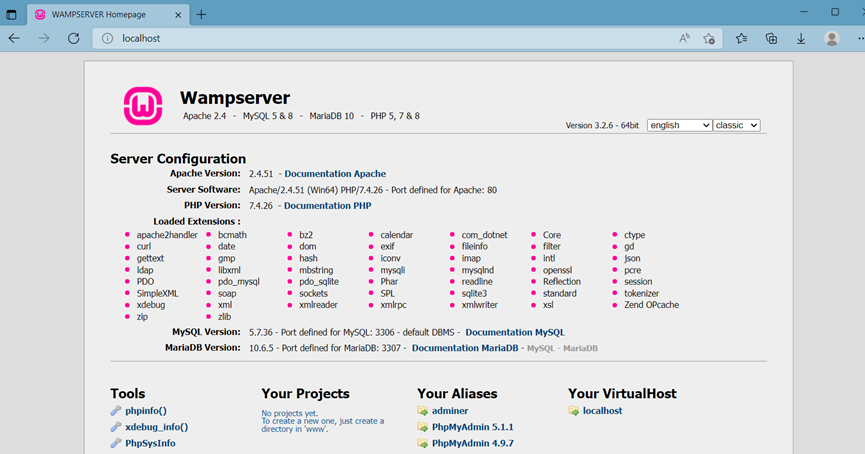
Task: Open the PhpMyAdmin 4.9.7 alias
Action: pos(472,443)
